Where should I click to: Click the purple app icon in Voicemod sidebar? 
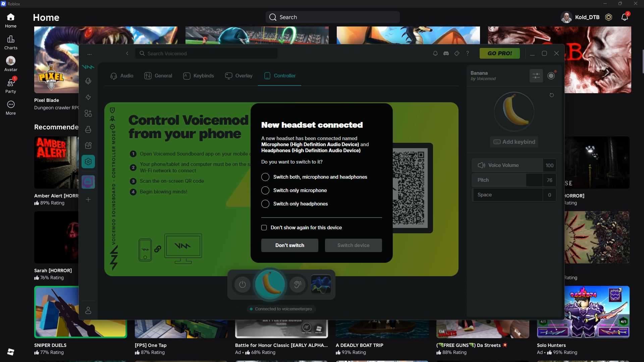(x=88, y=182)
